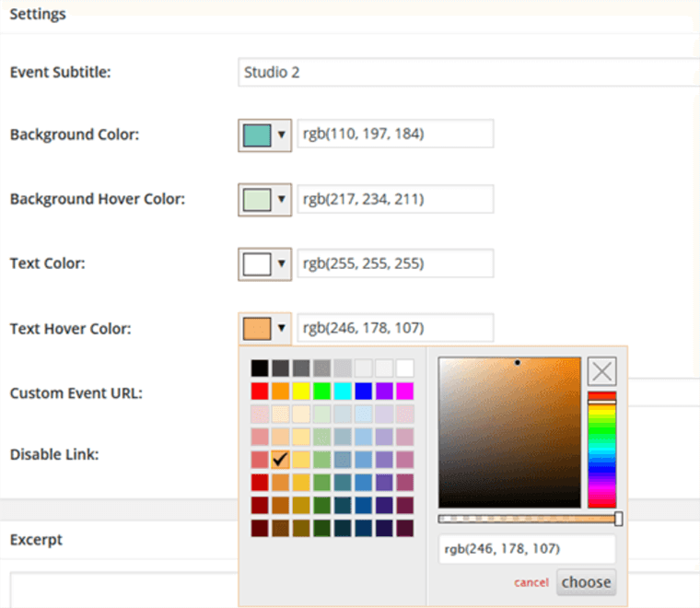The height and width of the screenshot is (608, 700).
Task: Choose the bright green palette swatch
Action: click(x=321, y=391)
